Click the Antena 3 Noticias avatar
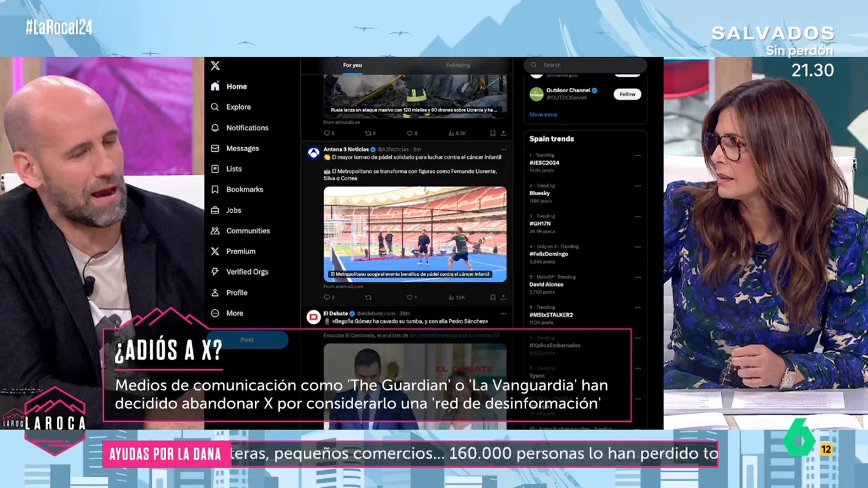The height and width of the screenshot is (488, 868). click(313, 153)
